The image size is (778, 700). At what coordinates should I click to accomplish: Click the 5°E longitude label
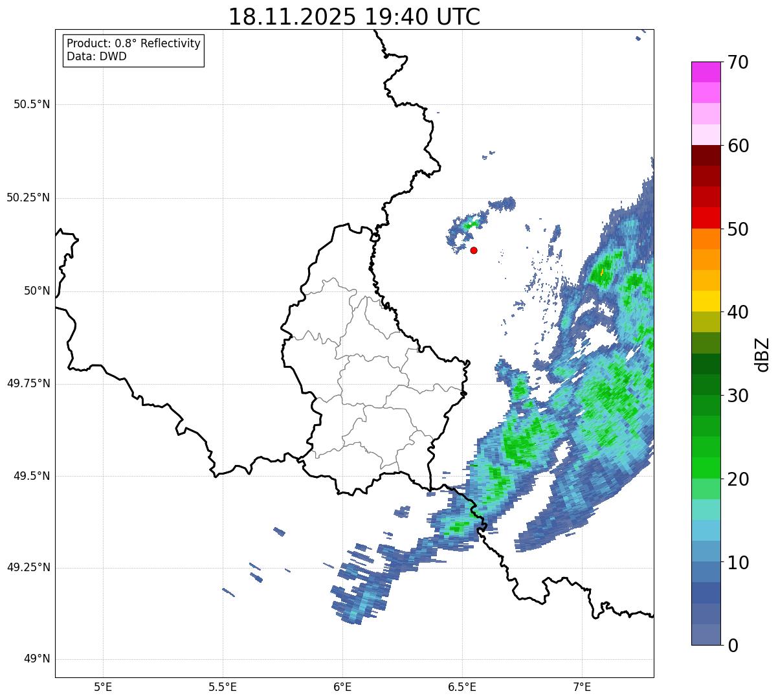(103, 686)
